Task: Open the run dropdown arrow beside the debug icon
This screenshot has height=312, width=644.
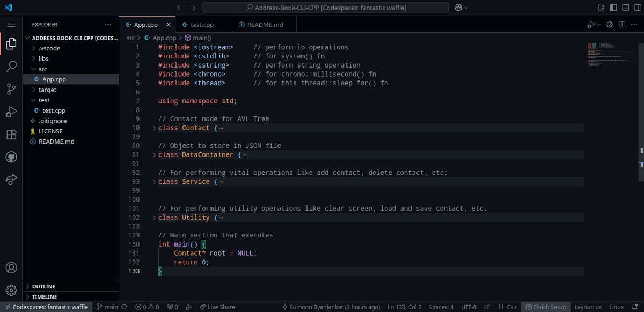Action: 598,25
